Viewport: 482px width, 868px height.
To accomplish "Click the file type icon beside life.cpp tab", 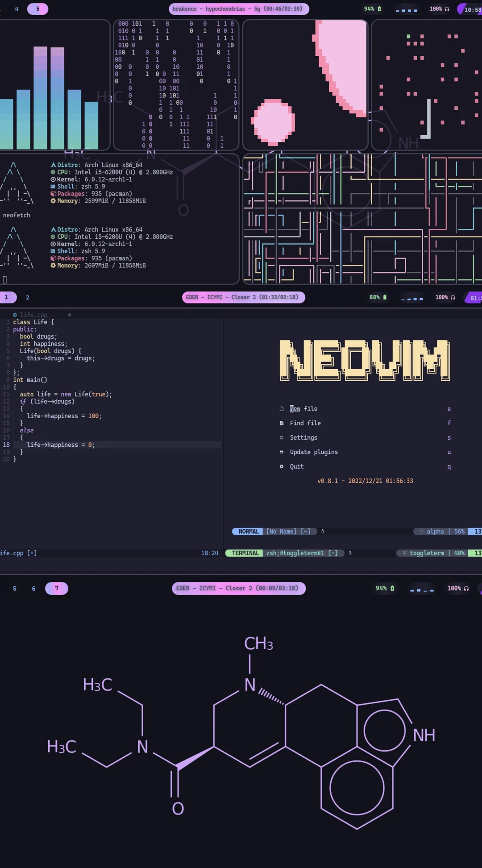I will tap(15, 315).
